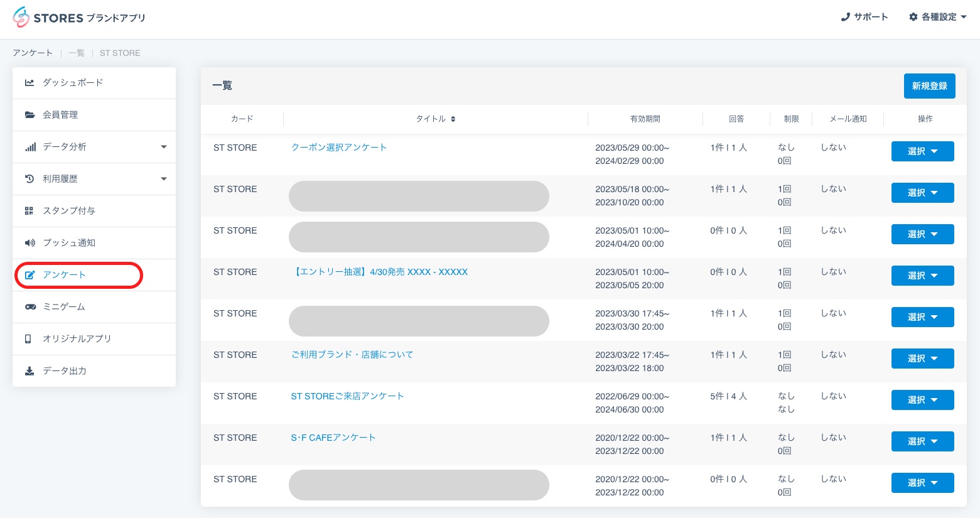Open the サポート link in header

(x=864, y=17)
